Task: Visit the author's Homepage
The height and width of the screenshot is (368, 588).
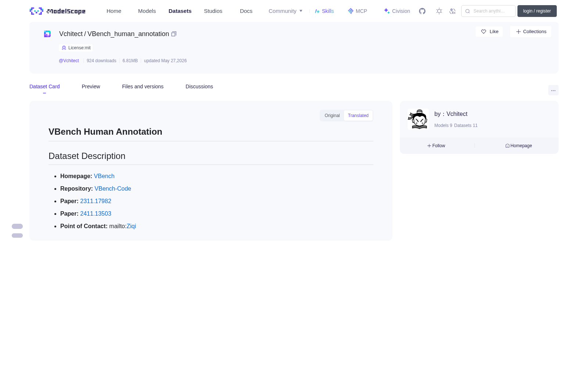Action: (x=519, y=146)
